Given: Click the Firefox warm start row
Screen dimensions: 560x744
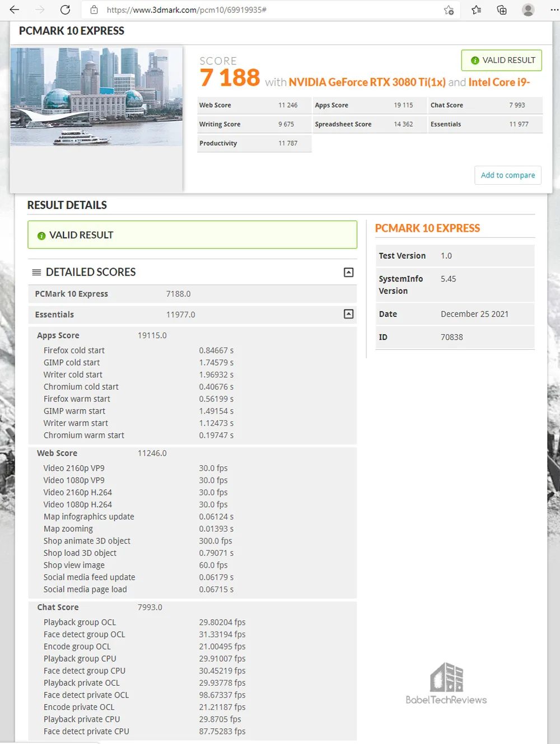Looking at the screenshot, I should 193,399.
